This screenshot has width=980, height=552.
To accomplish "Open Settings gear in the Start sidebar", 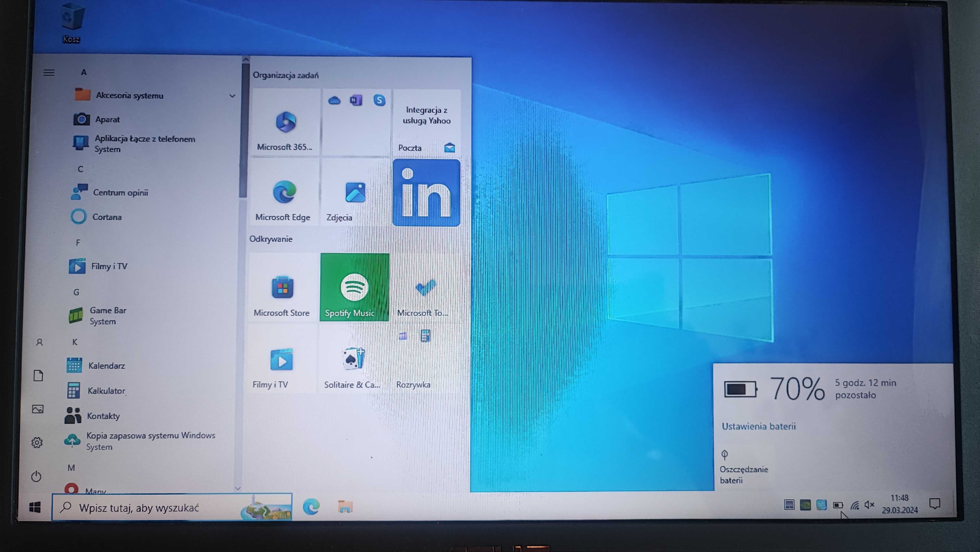I will (x=37, y=442).
